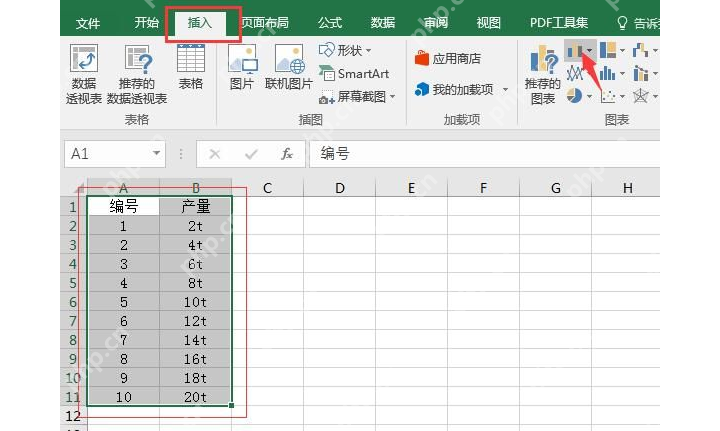The height and width of the screenshot is (431, 720).
Task: Click the cancel (X) formula button
Action: pos(214,154)
